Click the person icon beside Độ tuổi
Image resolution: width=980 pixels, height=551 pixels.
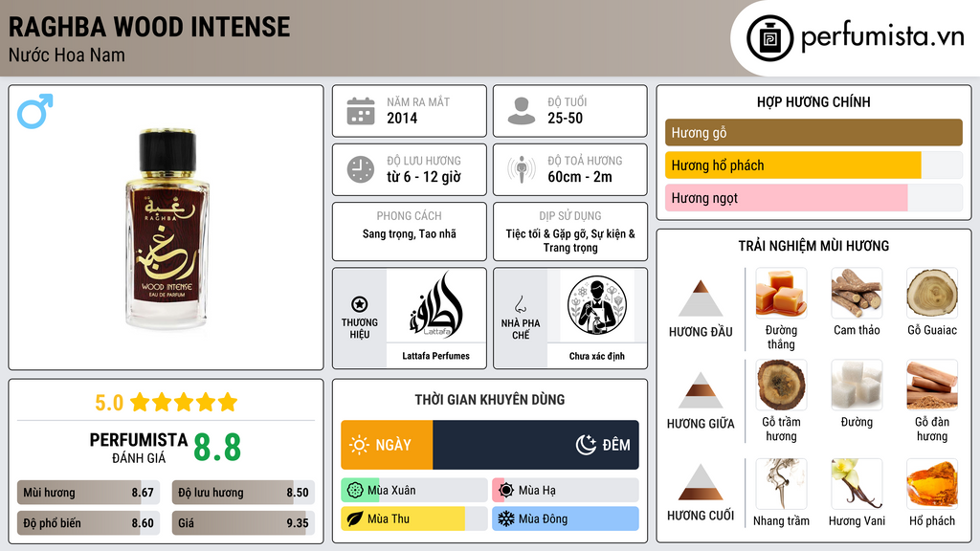(x=522, y=111)
